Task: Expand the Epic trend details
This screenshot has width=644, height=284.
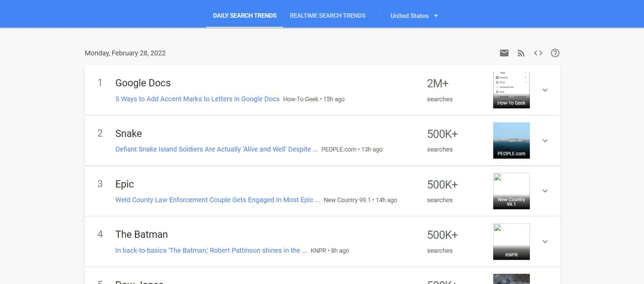Action: coord(545,191)
